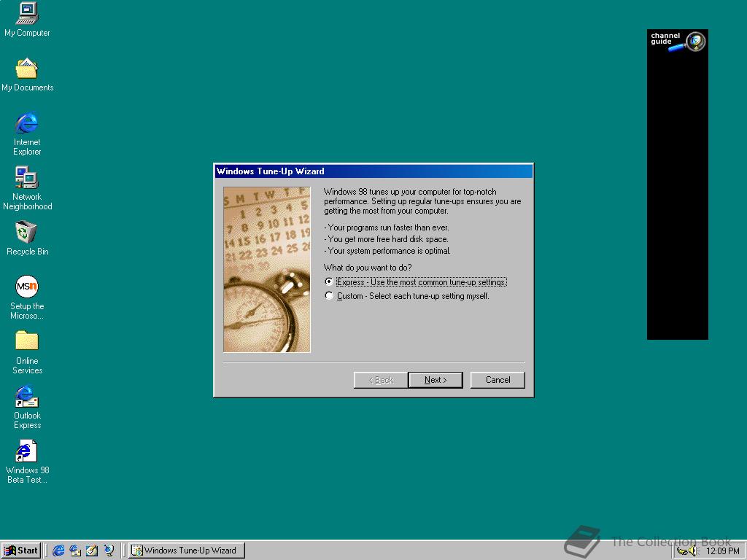Image resolution: width=747 pixels, height=560 pixels.
Task: Click the Outlook Express quick launch icon
Action: coord(75,551)
